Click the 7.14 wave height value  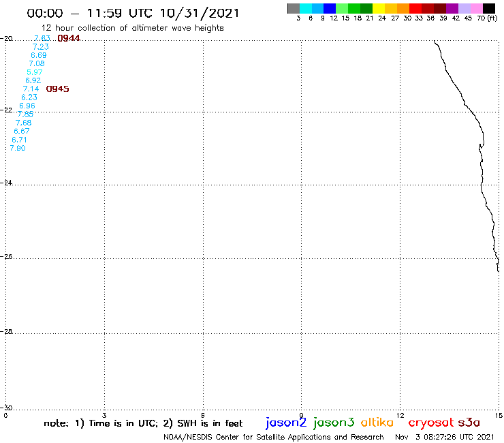(x=31, y=89)
